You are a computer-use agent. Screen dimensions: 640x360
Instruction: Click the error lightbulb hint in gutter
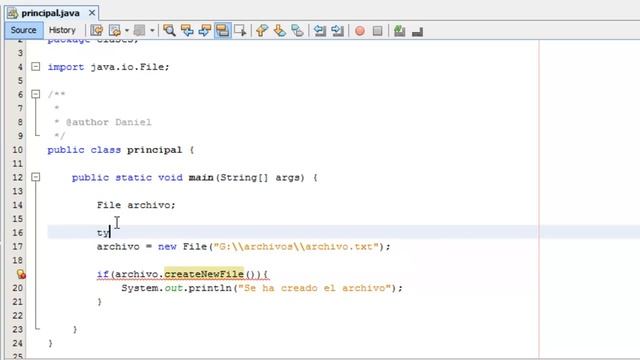pyautogui.click(x=21, y=274)
